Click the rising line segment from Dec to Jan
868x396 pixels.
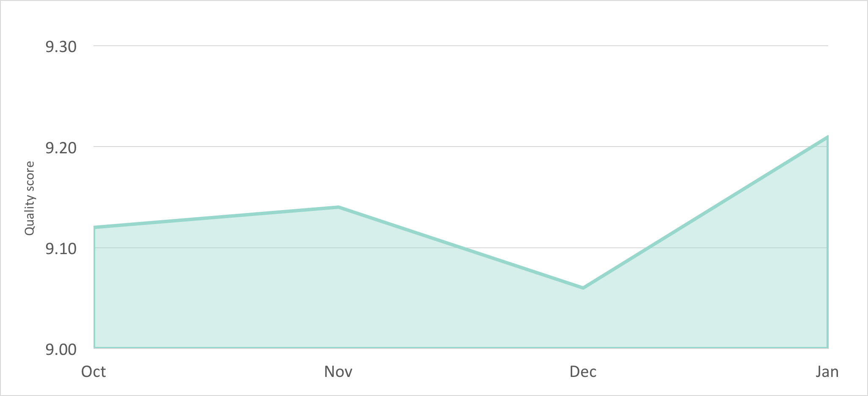(705, 213)
